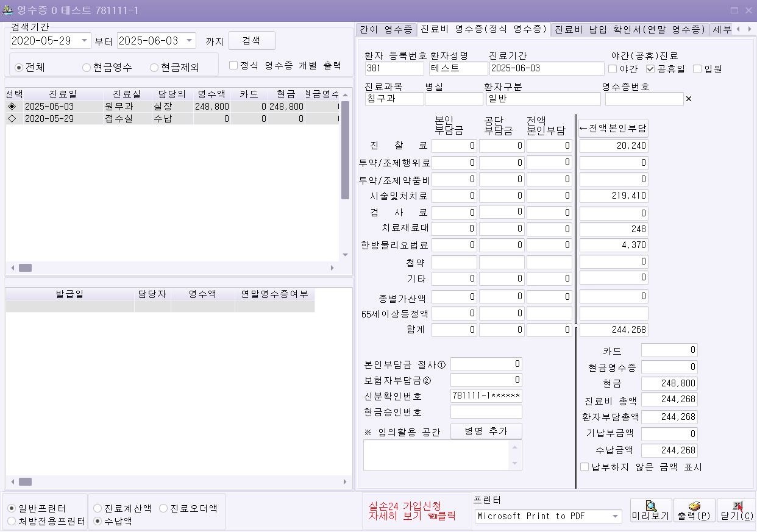Click the X icon next to receipt number field
This screenshot has height=532, width=757.
[689, 99]
